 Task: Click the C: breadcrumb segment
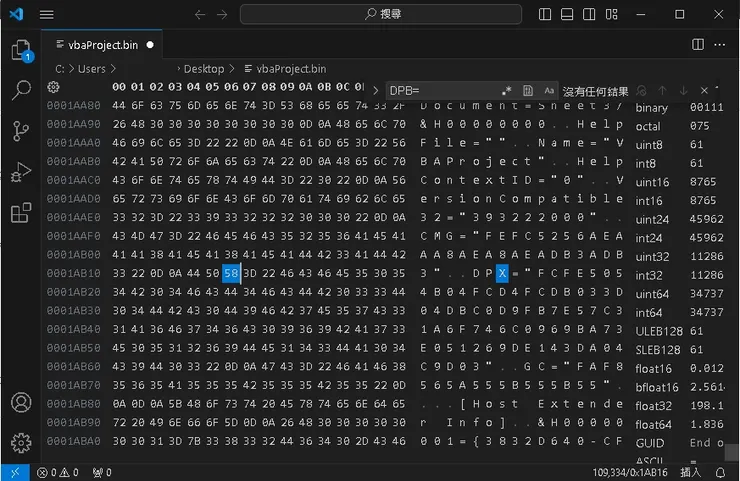coord(60,69)
